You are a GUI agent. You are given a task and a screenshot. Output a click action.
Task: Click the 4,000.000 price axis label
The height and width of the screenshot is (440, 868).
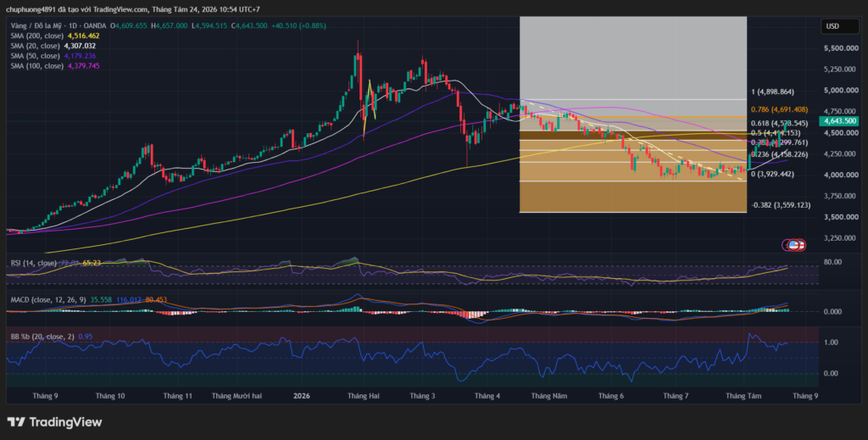tap(841, 175)
